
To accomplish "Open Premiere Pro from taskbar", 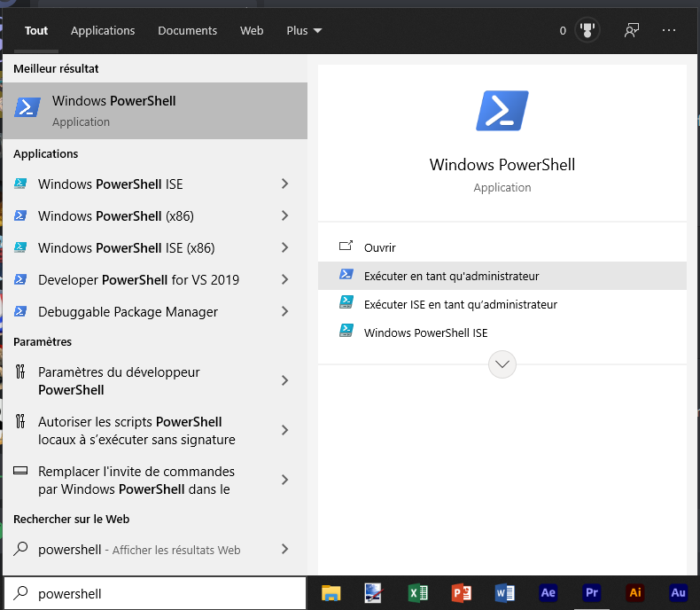I will pos(592,593).
